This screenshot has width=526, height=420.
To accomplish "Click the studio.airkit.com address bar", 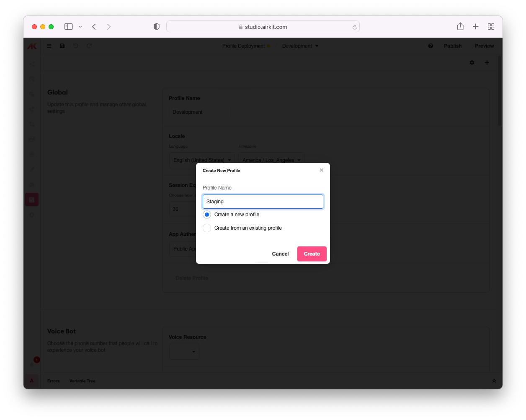I will [x=263, y=27].
